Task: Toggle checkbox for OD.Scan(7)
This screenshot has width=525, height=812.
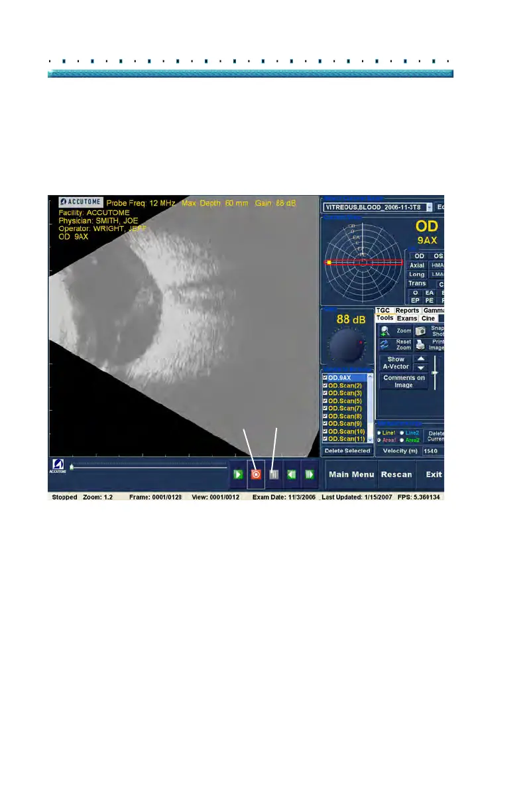Action: (325, 409)
